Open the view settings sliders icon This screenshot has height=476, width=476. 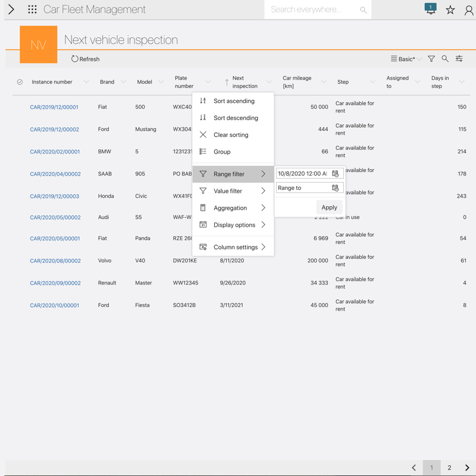point(459,59)
